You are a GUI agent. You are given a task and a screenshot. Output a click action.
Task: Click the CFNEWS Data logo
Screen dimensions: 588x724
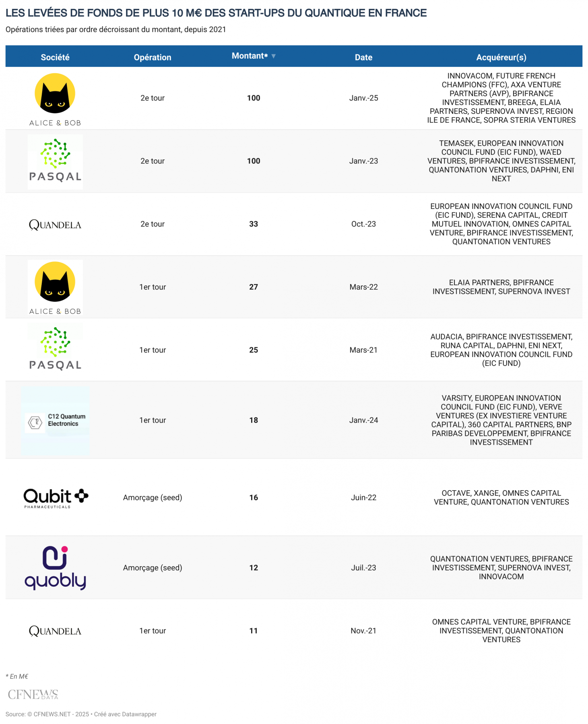coord(33,694)
